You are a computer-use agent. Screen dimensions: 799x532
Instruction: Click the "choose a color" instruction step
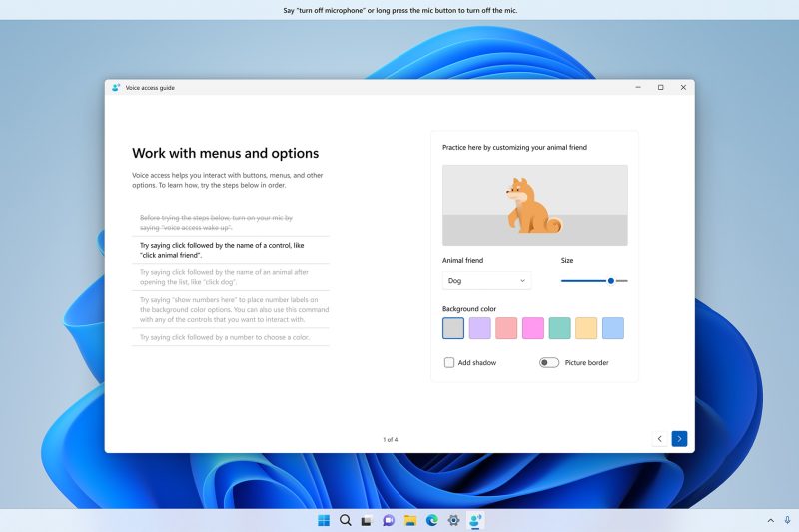coord(231,337)
